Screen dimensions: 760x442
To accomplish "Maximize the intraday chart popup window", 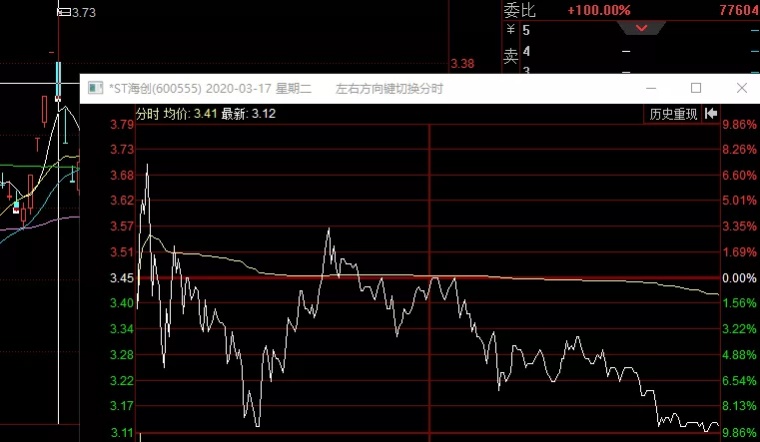I will (x=696, y=88).
